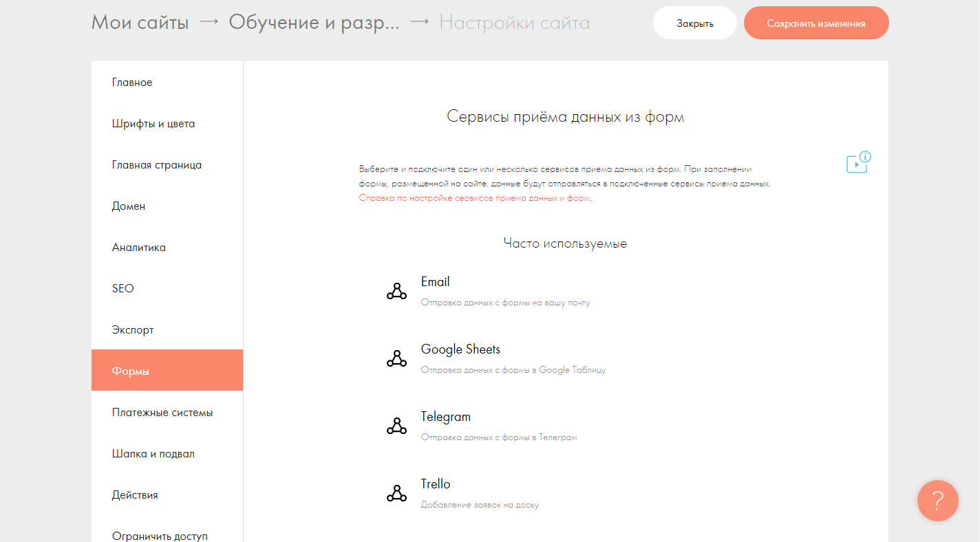Click the Настройки сайта breadcrumb title
This screenshot has width=980, height=542.
[x=515, y=23]
